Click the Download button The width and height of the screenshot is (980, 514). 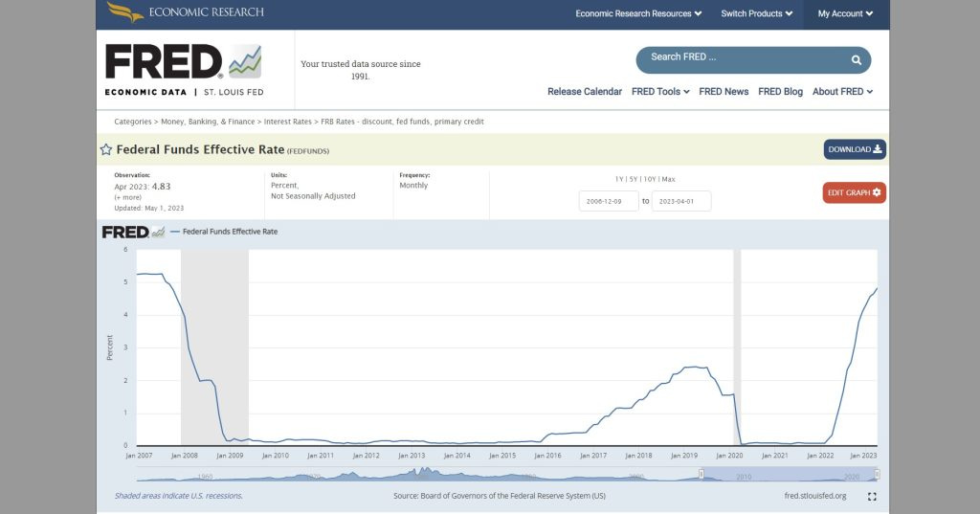855,149
